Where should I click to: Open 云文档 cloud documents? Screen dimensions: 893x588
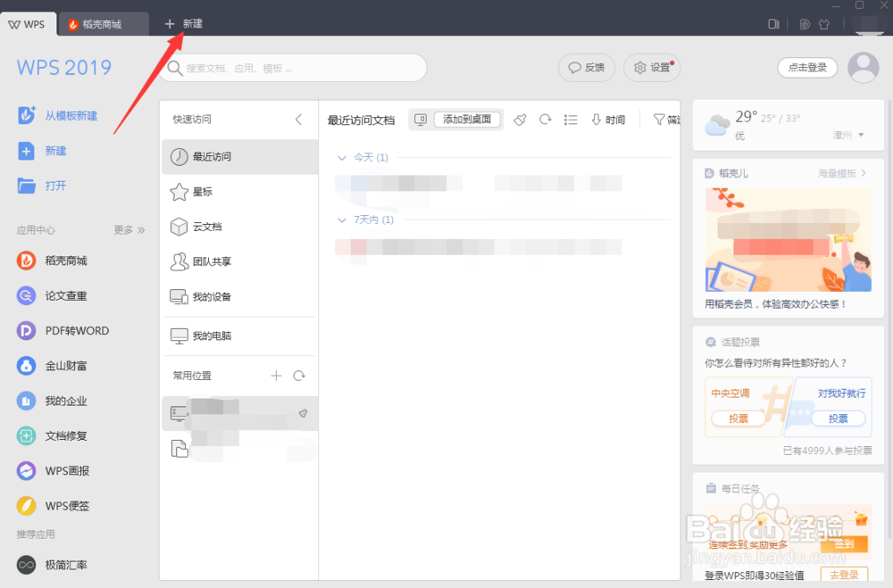tap(239, 227)
